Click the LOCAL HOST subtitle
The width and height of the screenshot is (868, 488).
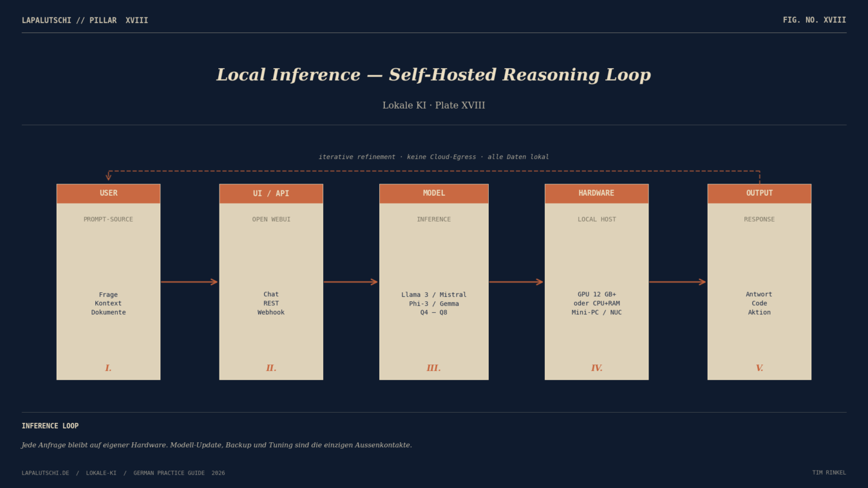597,219
